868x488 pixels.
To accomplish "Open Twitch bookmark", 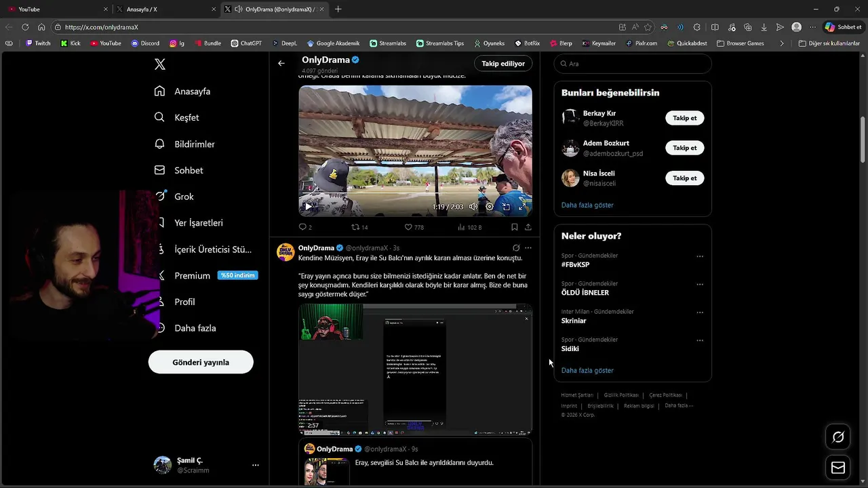I will [x=38, y=43].
